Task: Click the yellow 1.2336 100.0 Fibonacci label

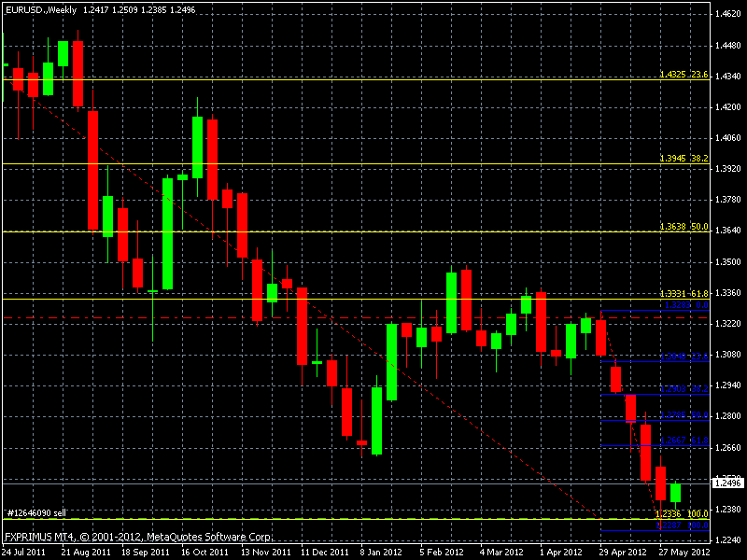Action: click(x=682, y=514)
